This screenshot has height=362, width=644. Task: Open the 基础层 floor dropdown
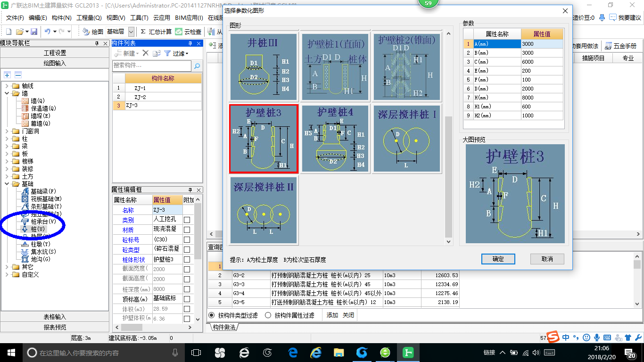(131, 32)
